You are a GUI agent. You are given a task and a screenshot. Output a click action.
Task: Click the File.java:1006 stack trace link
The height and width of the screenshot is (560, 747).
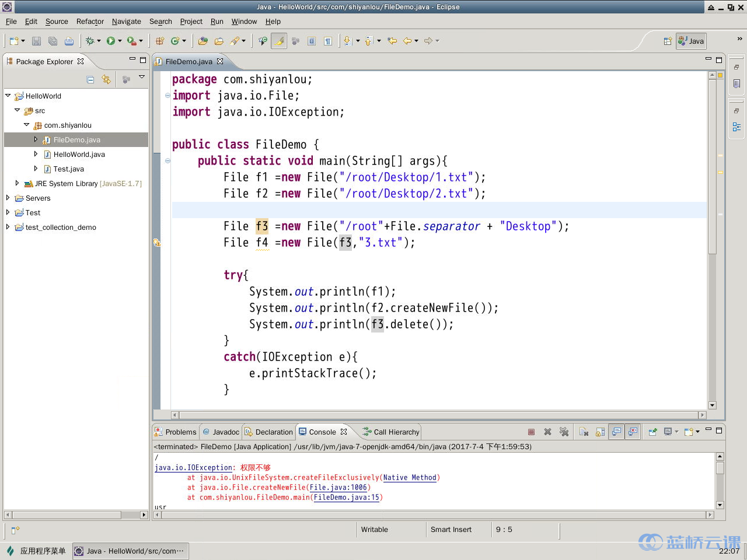338,488
